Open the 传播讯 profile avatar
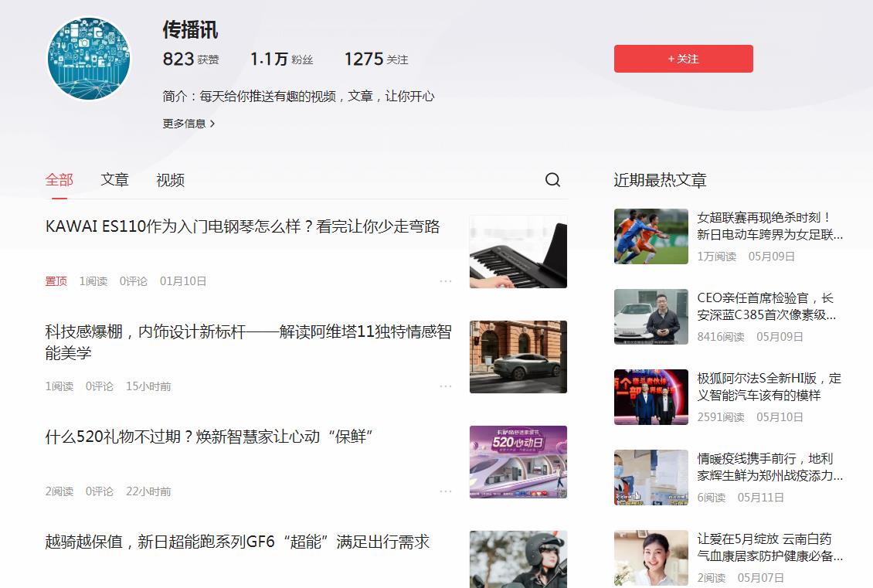Image resolution: width=873 pixels, height=588 pixels. [89, 59]
